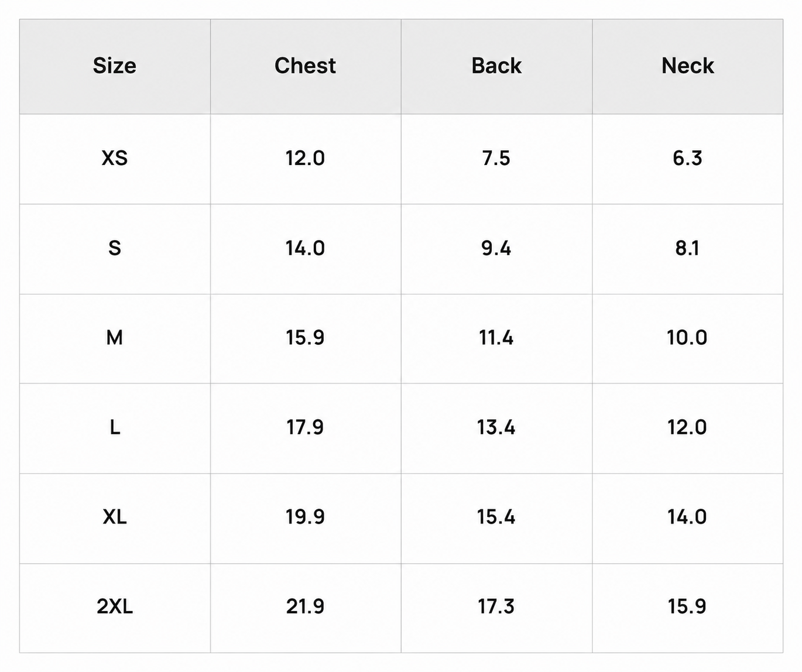This screenshot has width=802, height=672.
Task: Click the neck value 10.0
Action: click(687, 338)
